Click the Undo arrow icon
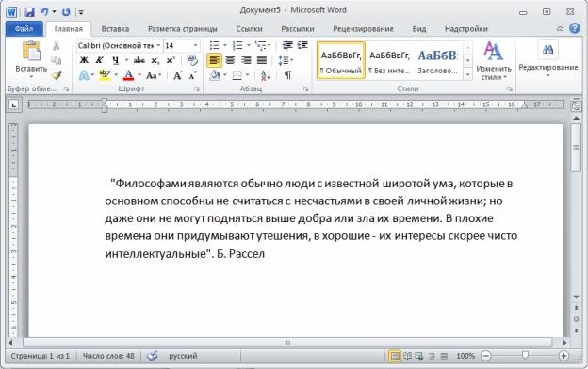The height and width of the screenshot is (369, 588). (44, 12)
